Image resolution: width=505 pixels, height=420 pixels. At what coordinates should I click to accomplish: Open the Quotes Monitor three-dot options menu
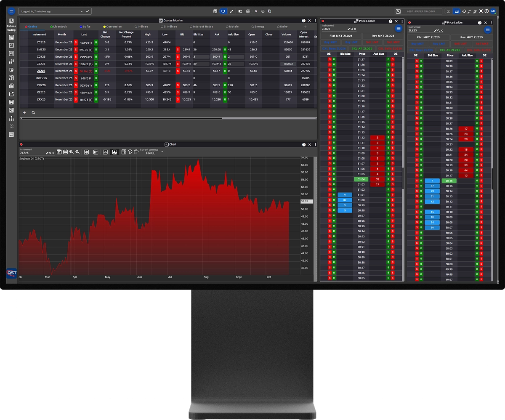[315, 21]
